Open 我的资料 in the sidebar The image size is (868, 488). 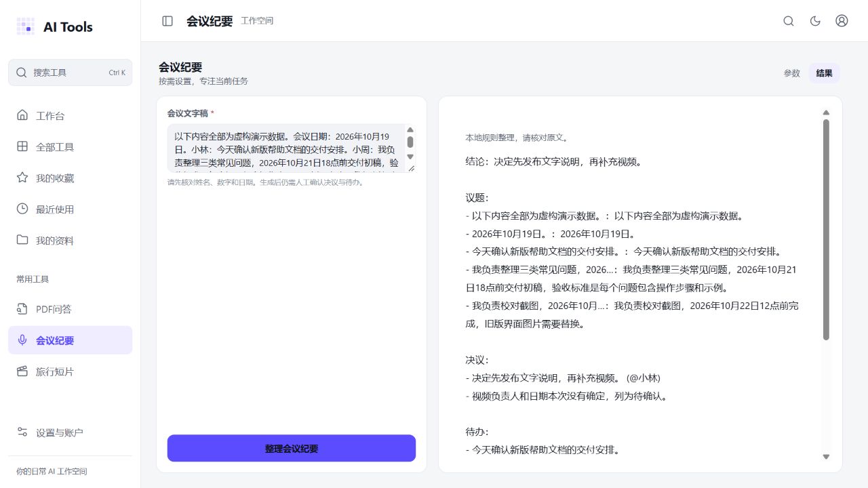click(x=71, y=241)
